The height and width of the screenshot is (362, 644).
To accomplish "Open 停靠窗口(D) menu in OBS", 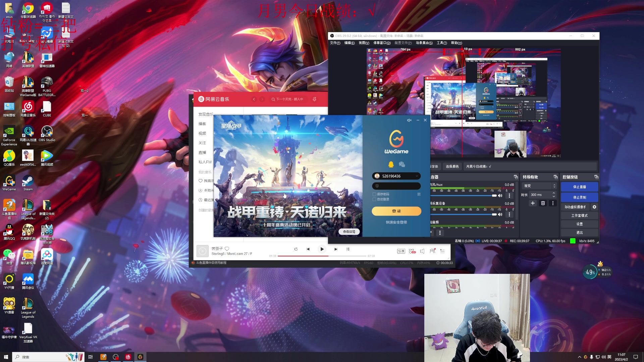I will (x=382, y=43).
